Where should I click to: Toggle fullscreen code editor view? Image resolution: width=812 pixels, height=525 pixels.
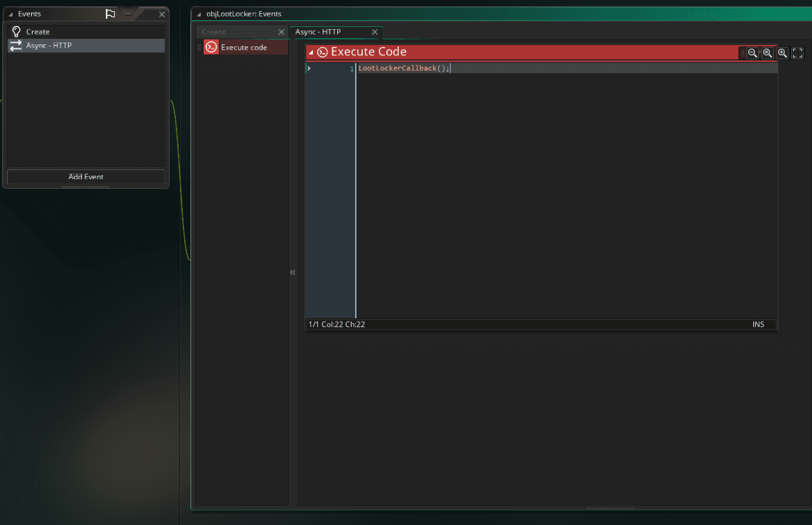click(797, 53)
